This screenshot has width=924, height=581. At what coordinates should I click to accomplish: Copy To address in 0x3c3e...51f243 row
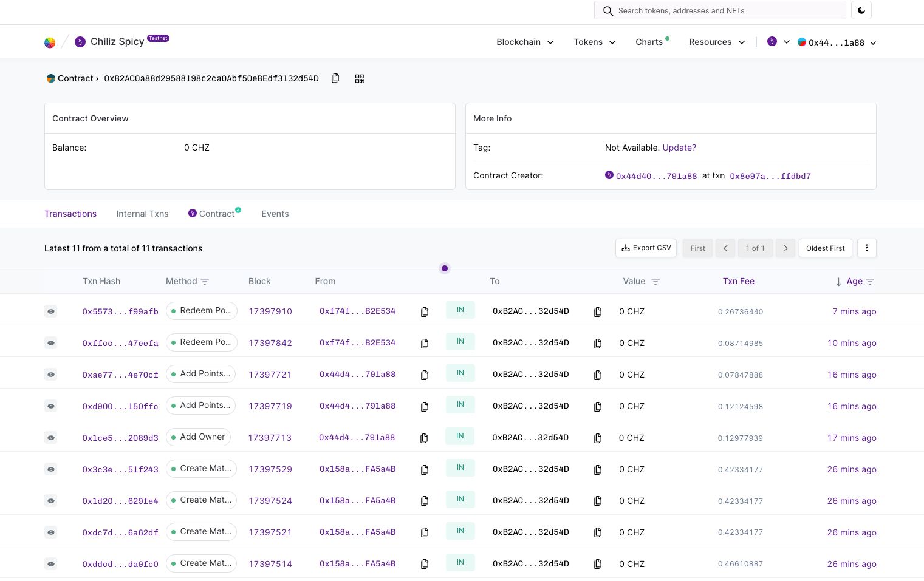[x=598, y=469]
